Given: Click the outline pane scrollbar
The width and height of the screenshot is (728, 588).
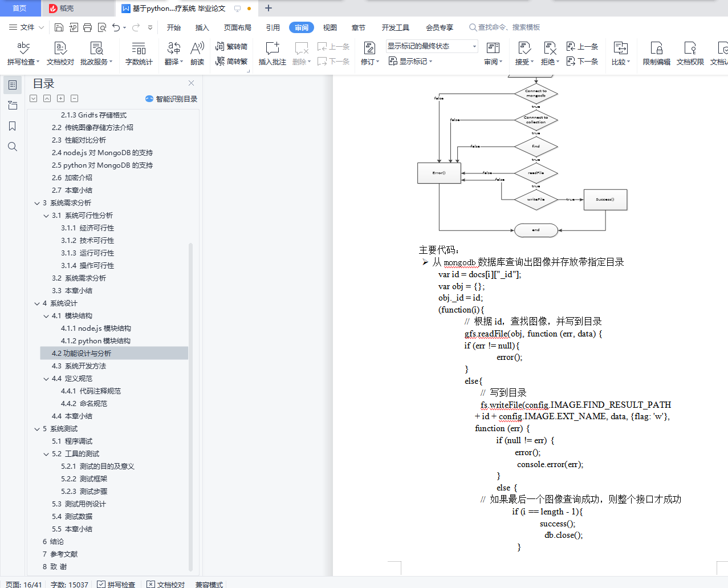Looking at the screenshot, I should click(x=191, y=406).
